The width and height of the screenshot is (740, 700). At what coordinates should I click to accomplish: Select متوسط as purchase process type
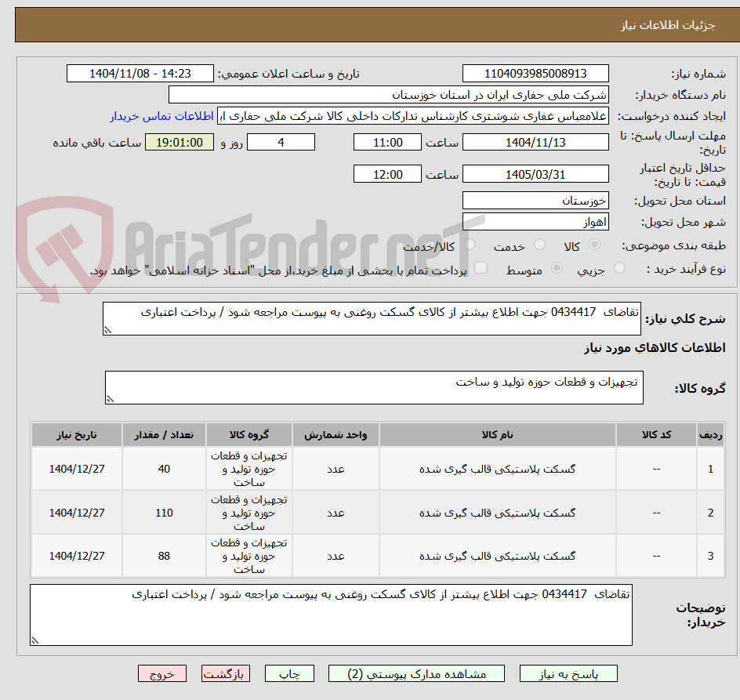click(557, 268)
